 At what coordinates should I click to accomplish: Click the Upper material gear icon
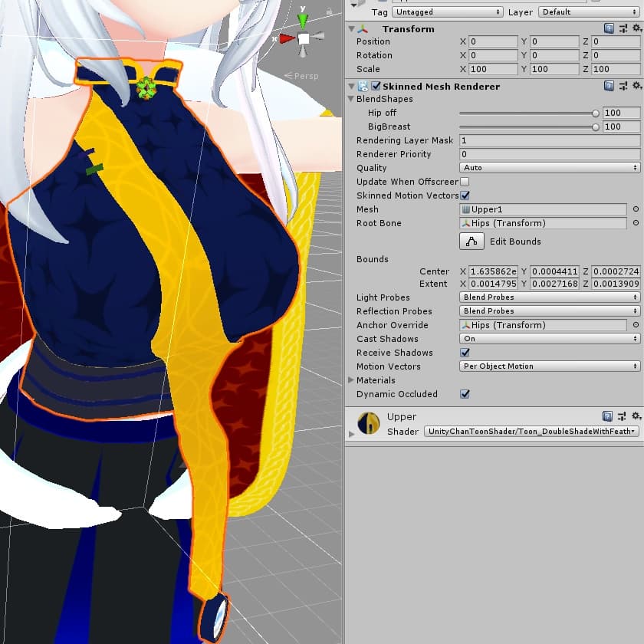click(x=636, y=416)
